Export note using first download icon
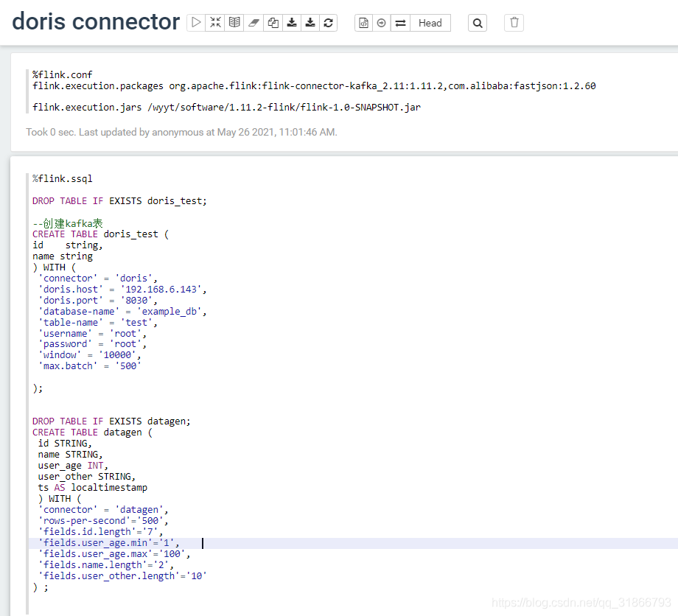The image size is (678, 616). point(292,23)
